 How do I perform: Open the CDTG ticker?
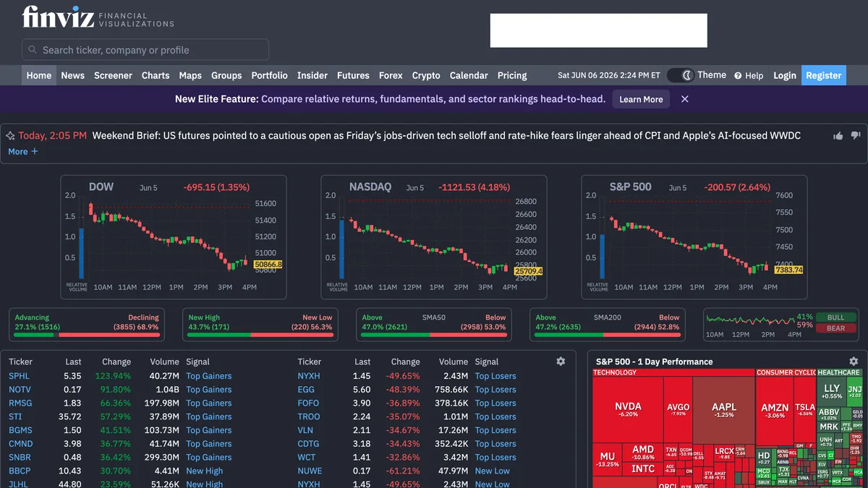[x=309, y=444]
